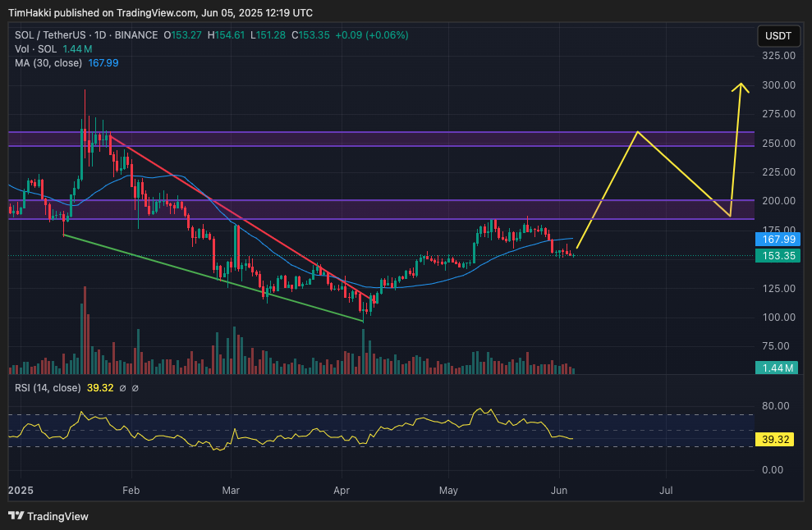Click the 1.44 M value in volume legend
Image resolution: width=812 pixels, height=530 pixels.
coord(78,49)
